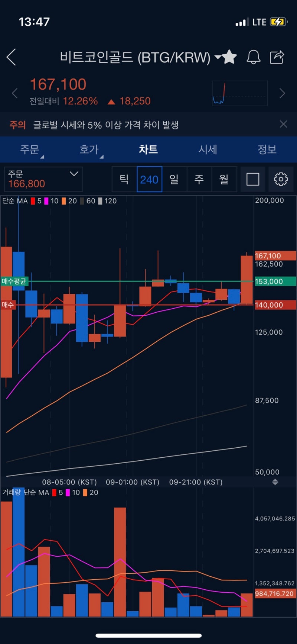Tap the red MA 5 swatch
Image resolution: width=297 pixels, height=644 pixels.
[33, 201]
